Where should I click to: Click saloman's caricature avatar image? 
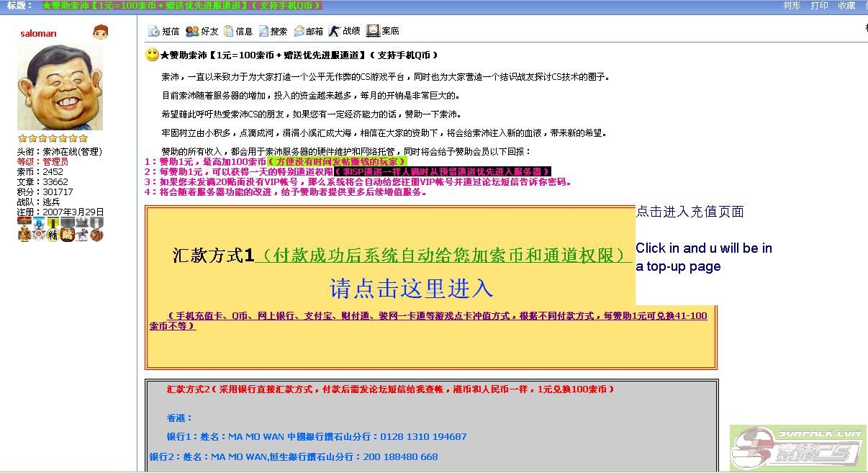pos(60,87)
